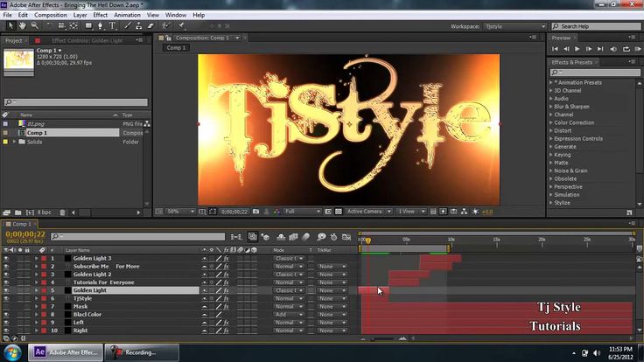Open the Animation menu
The width and height of the screenshot is (644, 362).
coord(127,15)
